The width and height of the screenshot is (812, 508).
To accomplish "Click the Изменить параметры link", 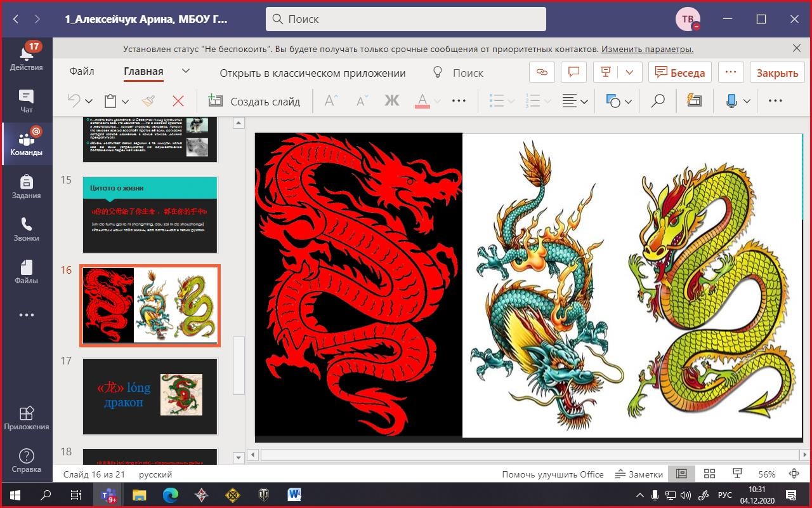I will coord(647,49).
